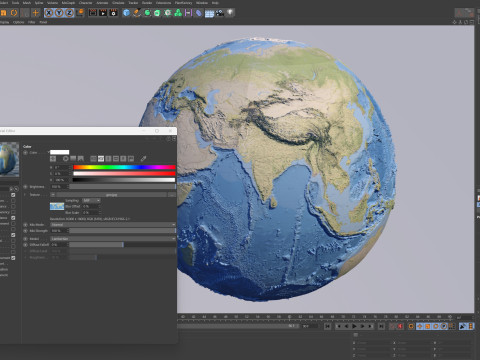Switch to spectrum color mode icon
The height and width of the screenshot is (360, 480).
click(73, 159)
